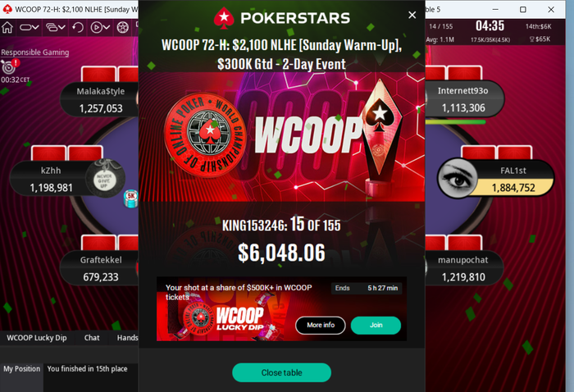Open the casino chip wheel icon
The height and width of the screenshot is (392, 574).
point(123,27)
